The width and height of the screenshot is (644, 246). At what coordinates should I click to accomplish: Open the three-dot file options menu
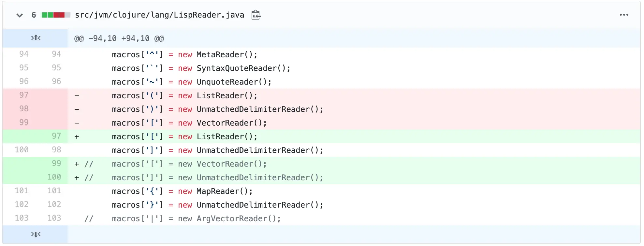tap(624, 15)
